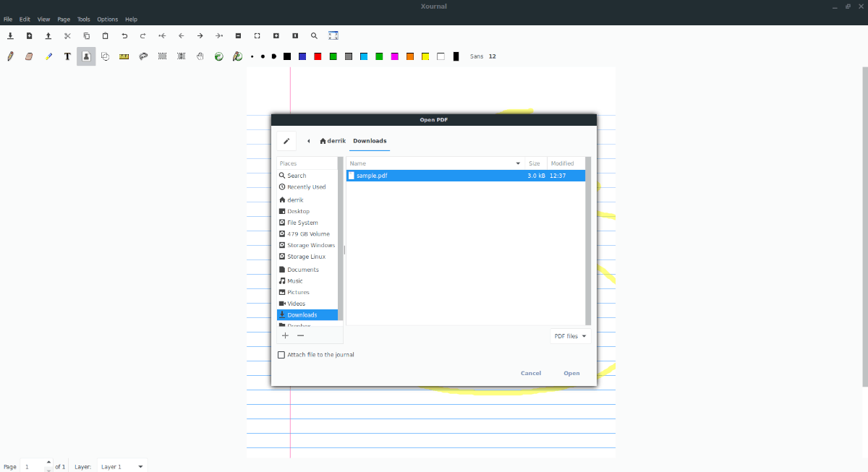This screenshot has width=868, height=472.
Task: Go to the last page icon
Action: 219,35
